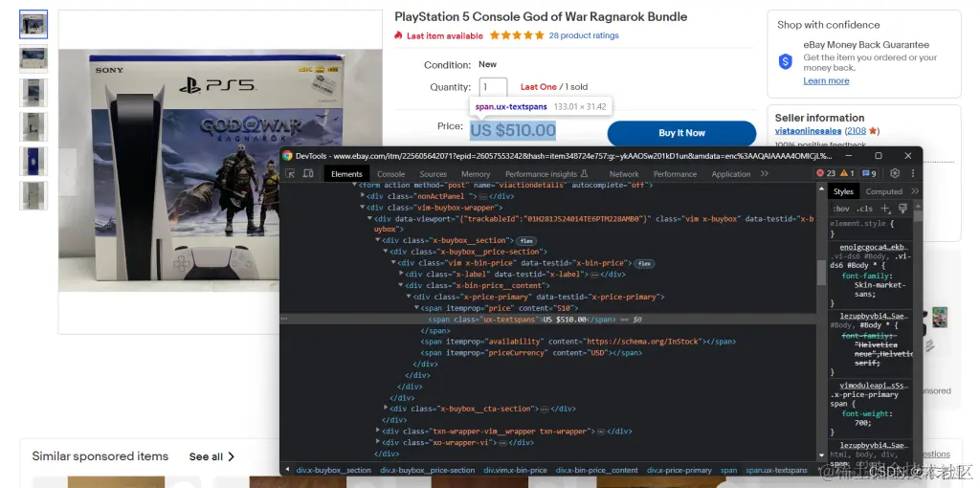Click the Quantity input field

click(x=493, y=87)
